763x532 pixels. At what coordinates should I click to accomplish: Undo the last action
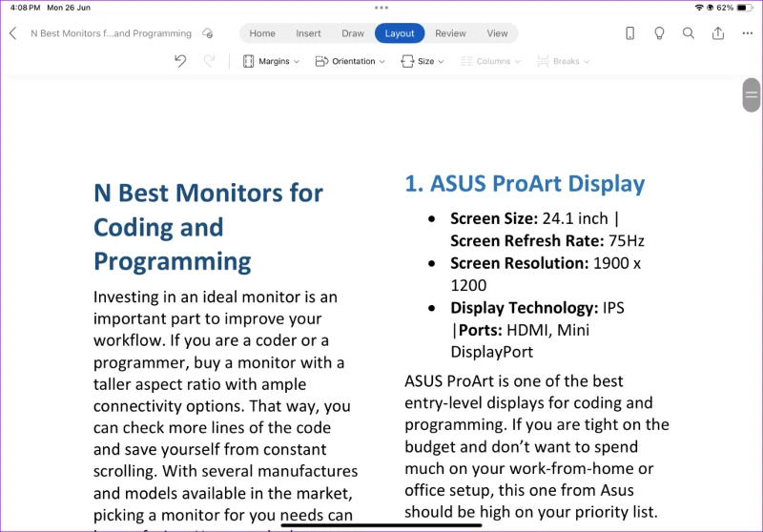pos(180,61)
